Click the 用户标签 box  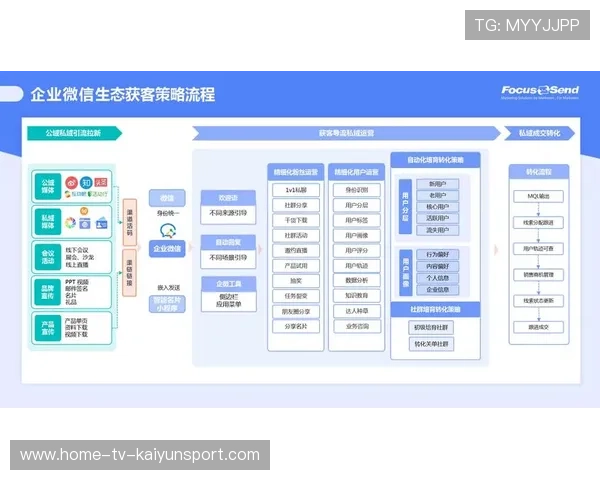coord(357,220)
